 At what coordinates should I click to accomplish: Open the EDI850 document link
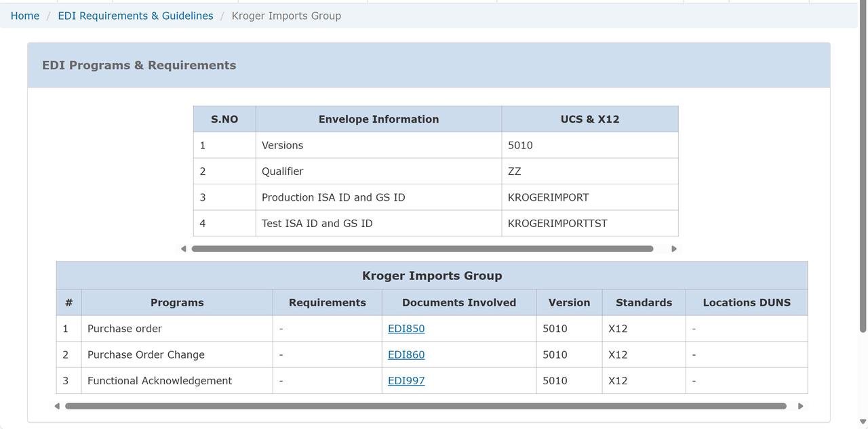point(406,329)
